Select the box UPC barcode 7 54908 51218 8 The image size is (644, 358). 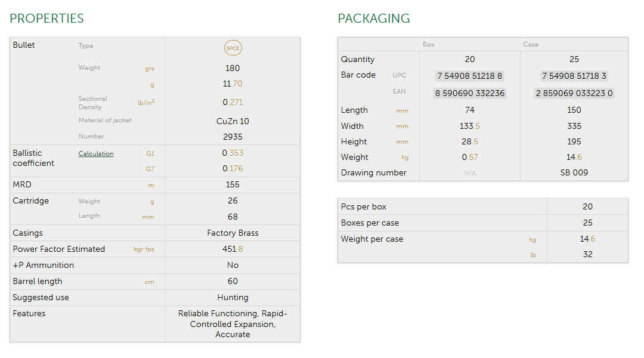470,76
